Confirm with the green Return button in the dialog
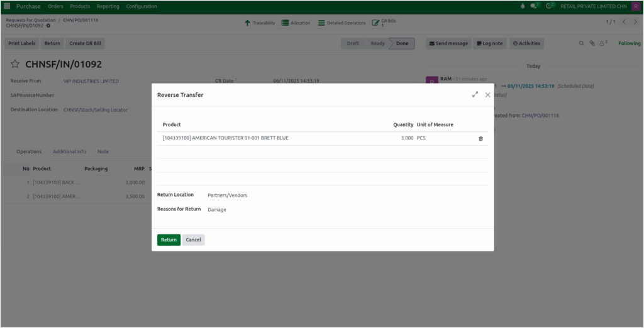The image size is (644, 328). click(x=169, y=240)
